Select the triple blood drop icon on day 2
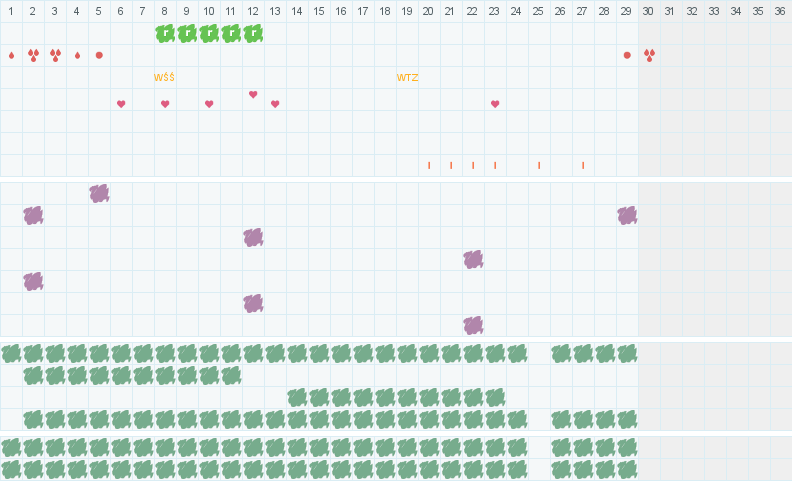 [x=33, y=55]
